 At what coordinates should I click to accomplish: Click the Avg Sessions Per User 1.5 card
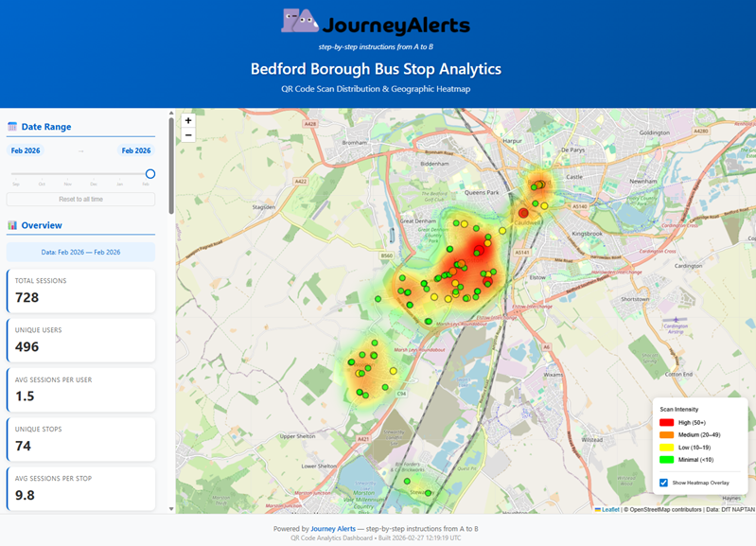[x=81, y=390]
